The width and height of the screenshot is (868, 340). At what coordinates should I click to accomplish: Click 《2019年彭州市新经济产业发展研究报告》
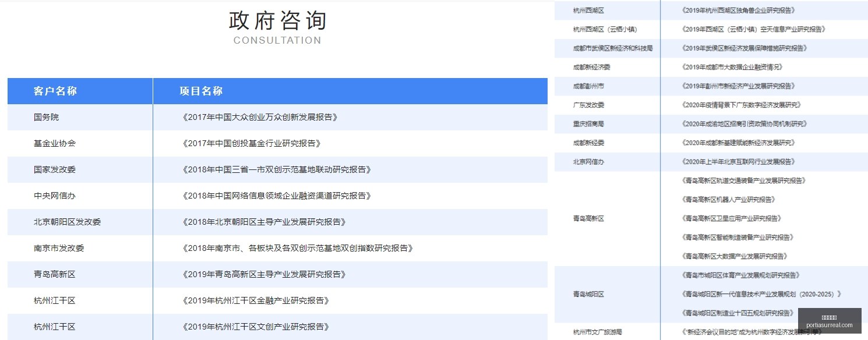pyautogui.click(x=738, y=86)
